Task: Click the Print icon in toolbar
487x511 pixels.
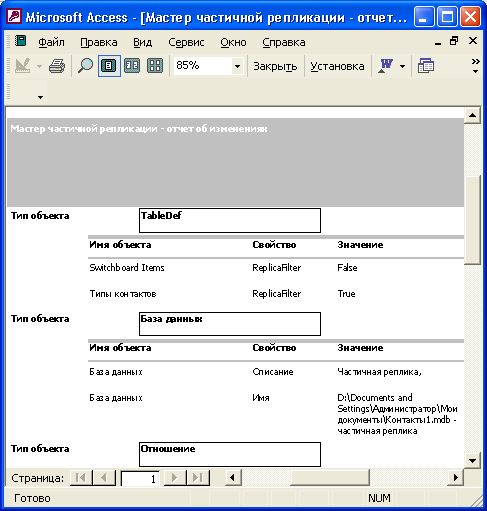Action: point(57,66)
